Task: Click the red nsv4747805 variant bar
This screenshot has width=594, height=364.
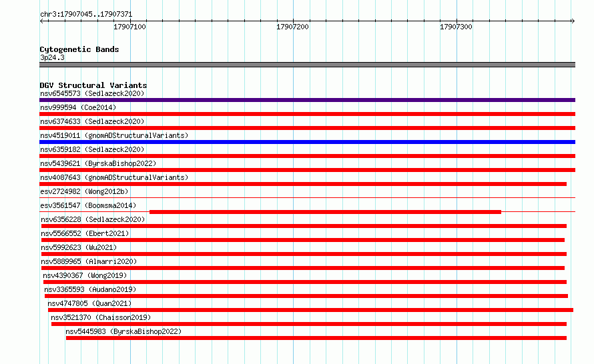Action: click(x=310, y=310)
